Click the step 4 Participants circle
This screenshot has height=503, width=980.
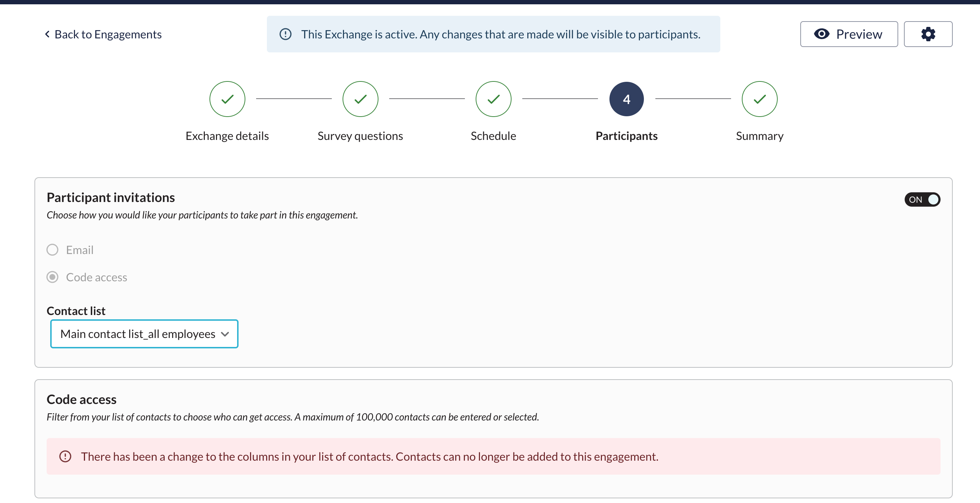(x=626, y=99)
